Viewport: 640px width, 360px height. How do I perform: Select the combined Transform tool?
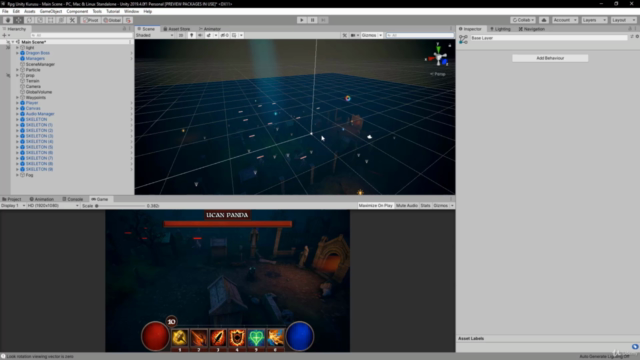tap(61, 20)
